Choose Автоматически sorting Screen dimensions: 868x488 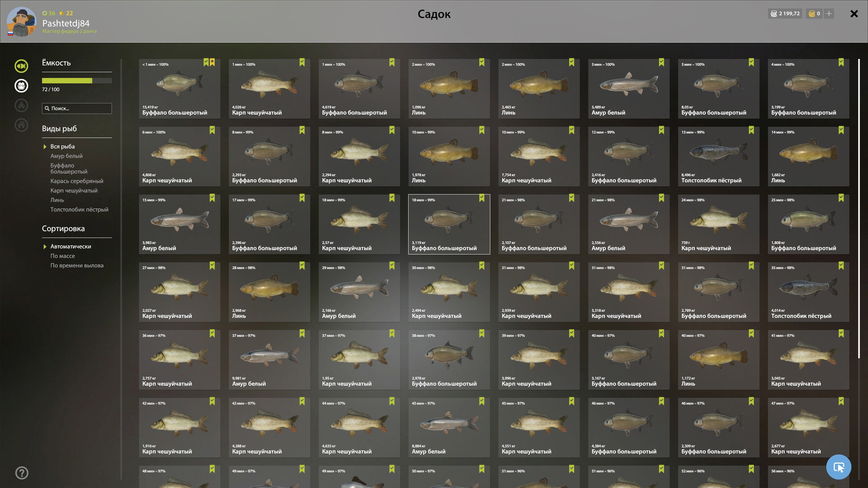[71, 246]
